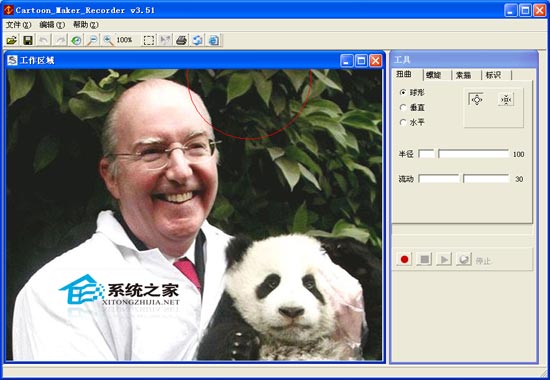The height and width of the screenshot is (380, 550).
Task: Switch to the third tools tab 素描
Action: [463, 75]
